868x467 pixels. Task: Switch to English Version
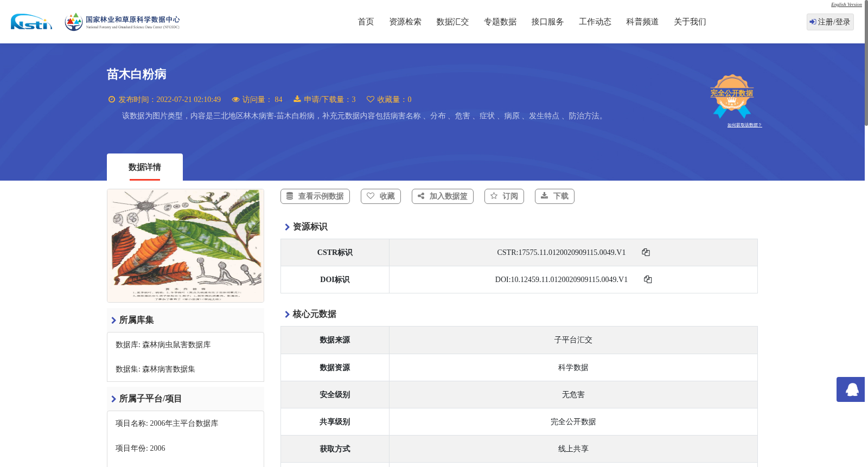click(846, 4)
